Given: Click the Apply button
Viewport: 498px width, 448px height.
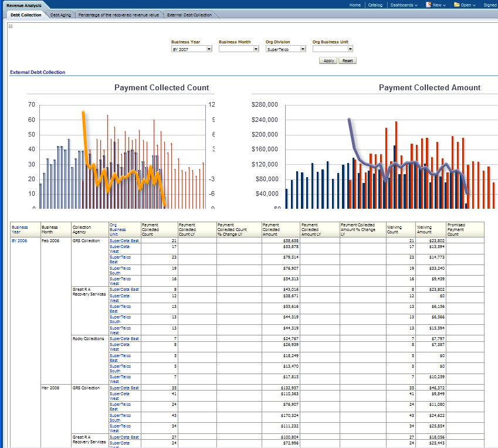Looking at the screenshot, I should tap(328, 60).
